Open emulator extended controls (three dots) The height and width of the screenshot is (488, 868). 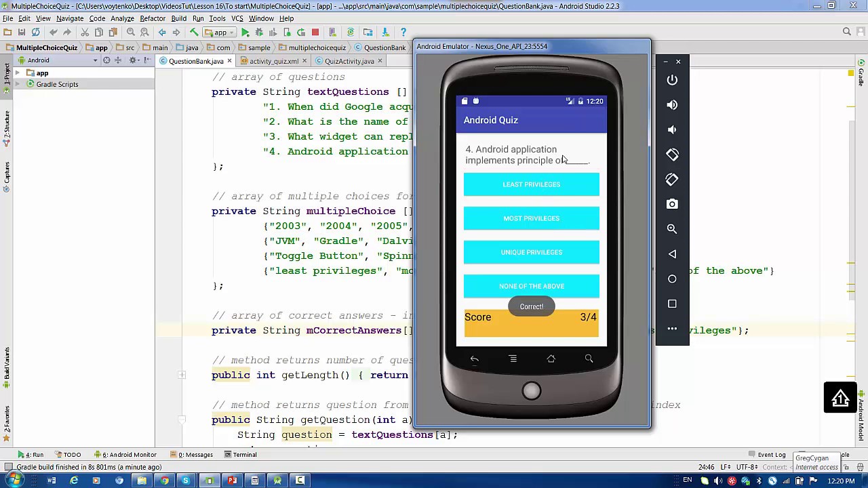point(672,329)
